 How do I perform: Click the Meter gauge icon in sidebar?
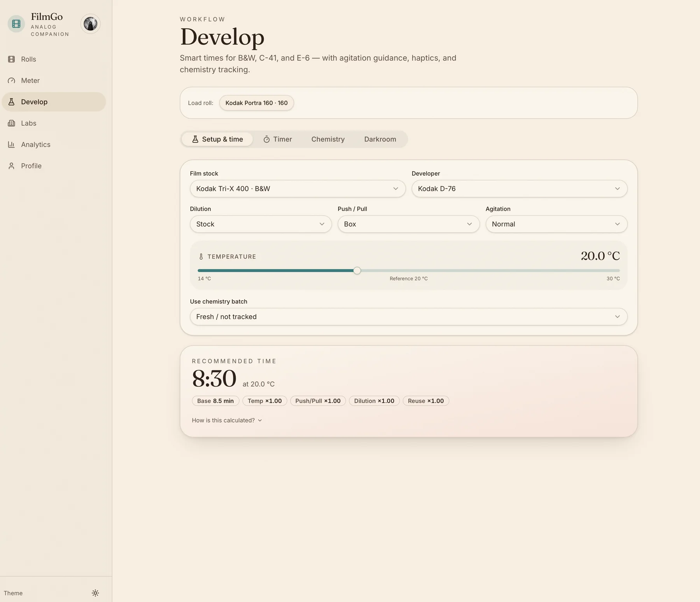click(12, 80)
